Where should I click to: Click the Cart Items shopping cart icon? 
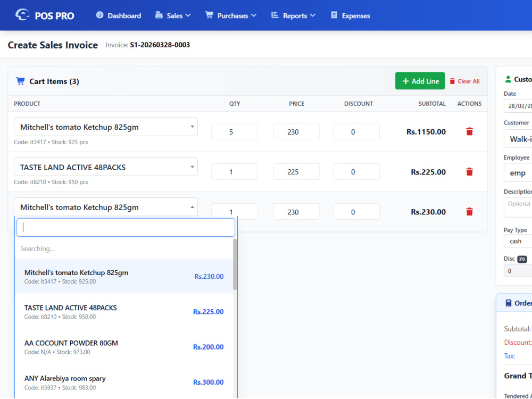pos(20,81)
